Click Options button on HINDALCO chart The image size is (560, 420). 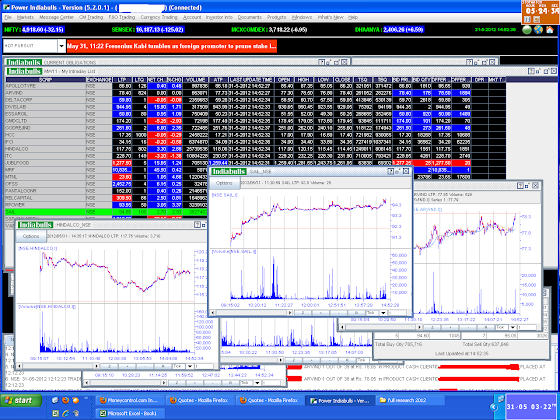tap(31, 236)
